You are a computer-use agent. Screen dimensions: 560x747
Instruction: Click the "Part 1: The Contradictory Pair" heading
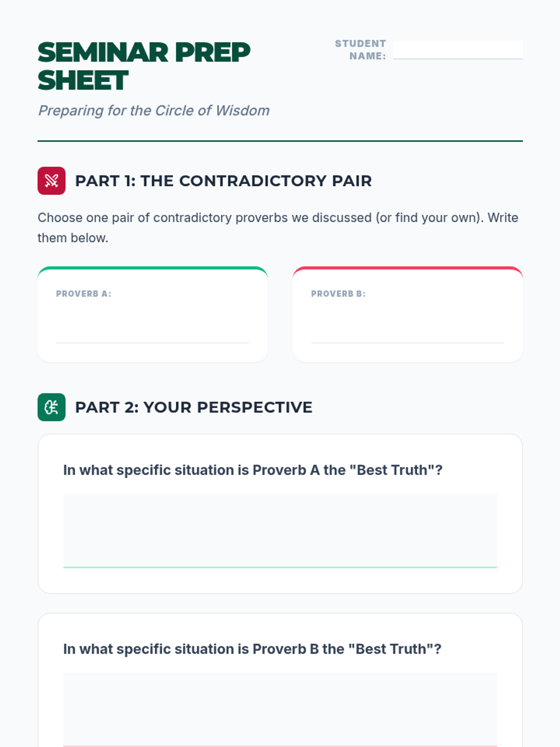[224, 181]
